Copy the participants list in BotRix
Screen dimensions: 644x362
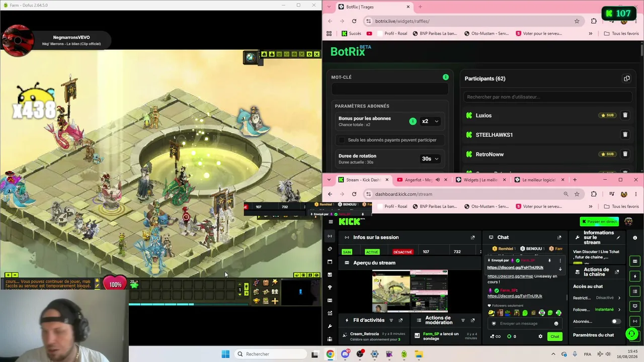[626, 78]
